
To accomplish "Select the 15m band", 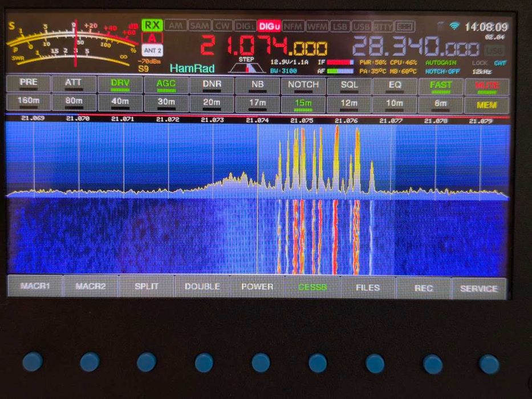I will 303,104.
